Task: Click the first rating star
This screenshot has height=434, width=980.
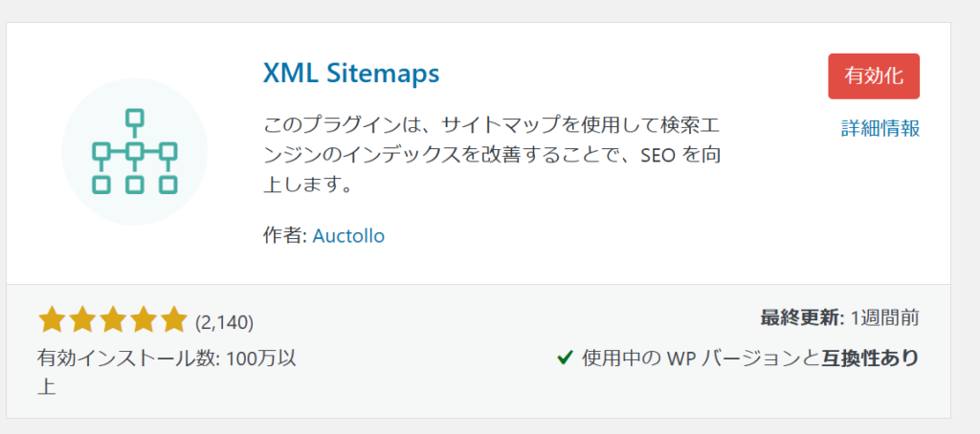Action: click(x=52, y=320)
